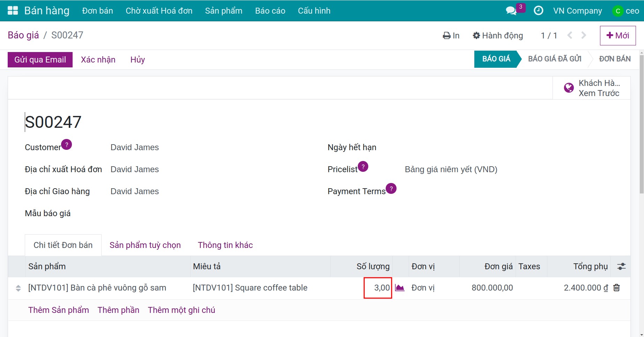The image size is (644, 337).
Task: Go to the next record arrow
Action: pos(584,35)
